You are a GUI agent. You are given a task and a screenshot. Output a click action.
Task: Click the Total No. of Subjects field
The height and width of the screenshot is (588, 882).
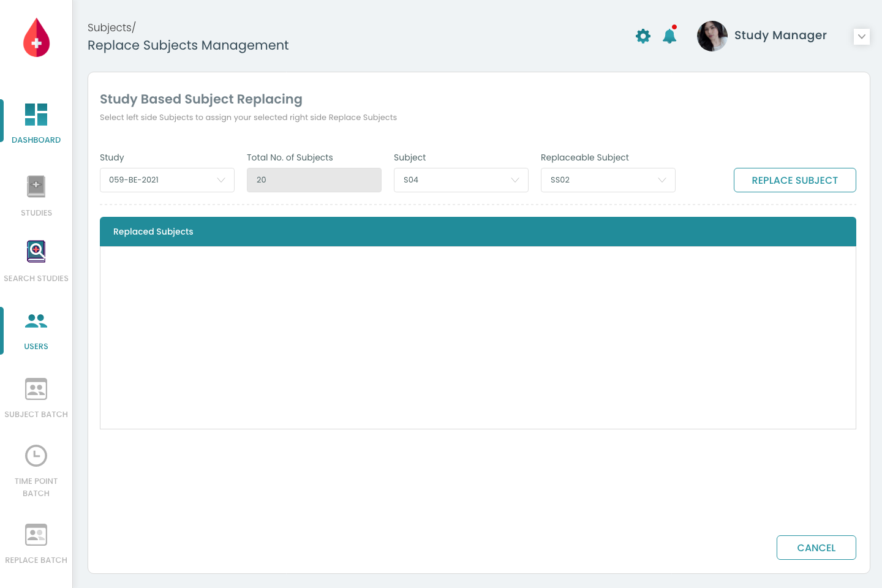pyautogui.click(x=314, y=180)
